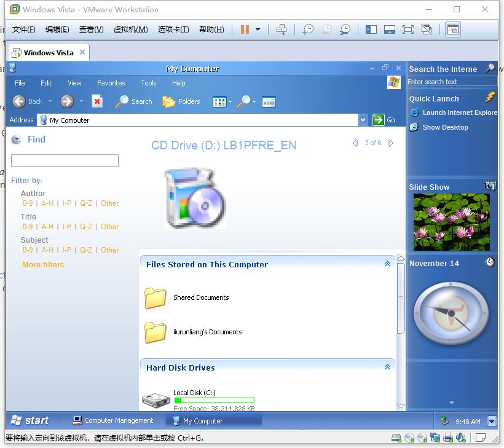Open the 查看(V) menu
The image size is (504, 448).
point(92,29)
